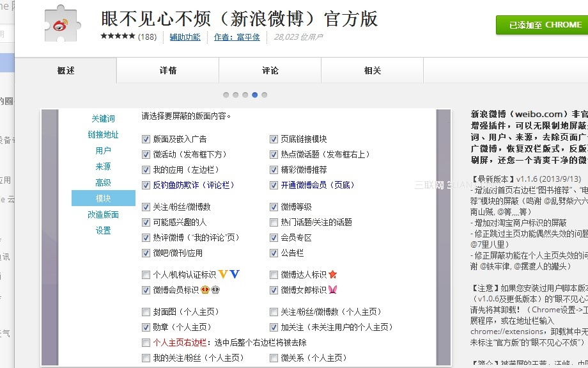Click the 微博达人标识 red star icon
588x368 pixels.
332,275
